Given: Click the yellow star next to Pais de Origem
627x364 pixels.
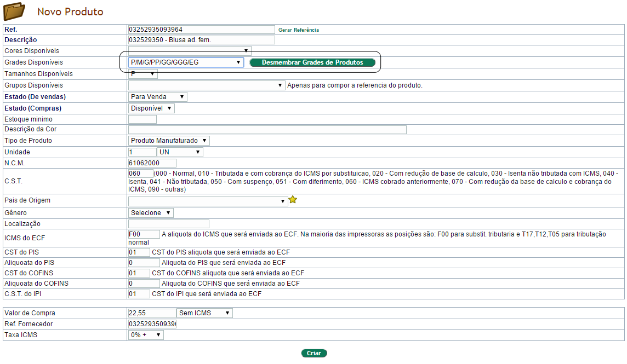Looking at the screenshot, I should pyautogui.click(x=293, y=199).
